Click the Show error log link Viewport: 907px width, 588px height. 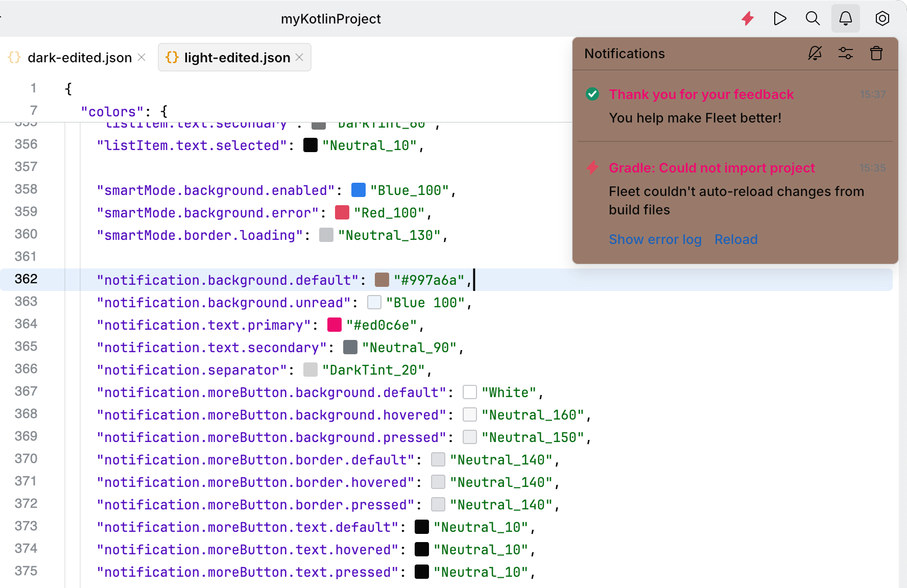click(x=655, y=239)
